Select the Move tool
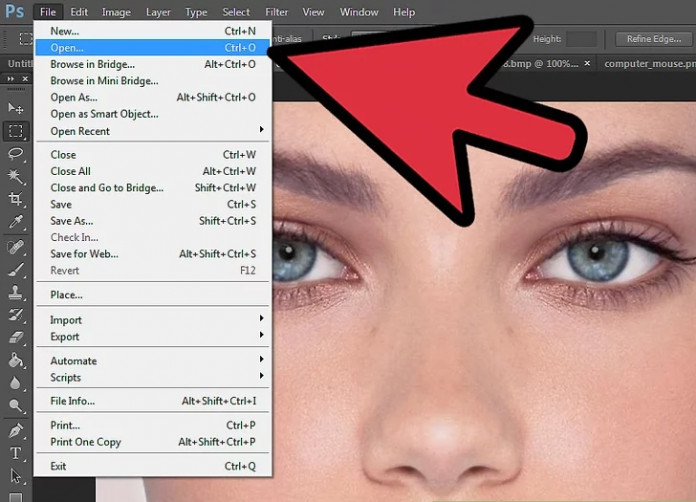Screen dimensions: 696x502 15,108
